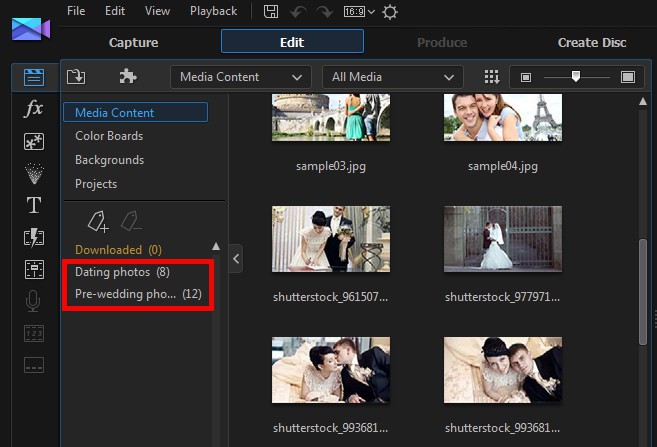Adjust the thumbnail size slider handle
This screenshot has height=447, width=657.
pos(576,76)
